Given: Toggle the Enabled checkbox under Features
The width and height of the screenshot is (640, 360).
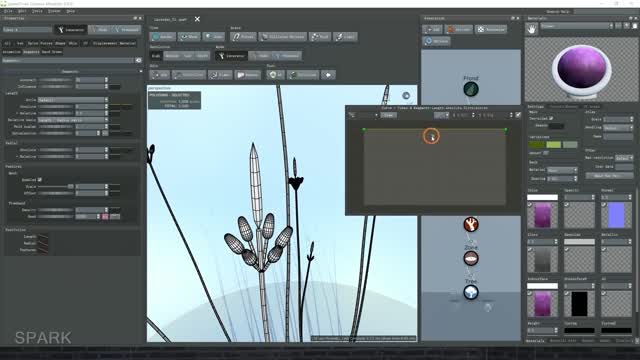Looking at the screenshot, I should point(40,180).
